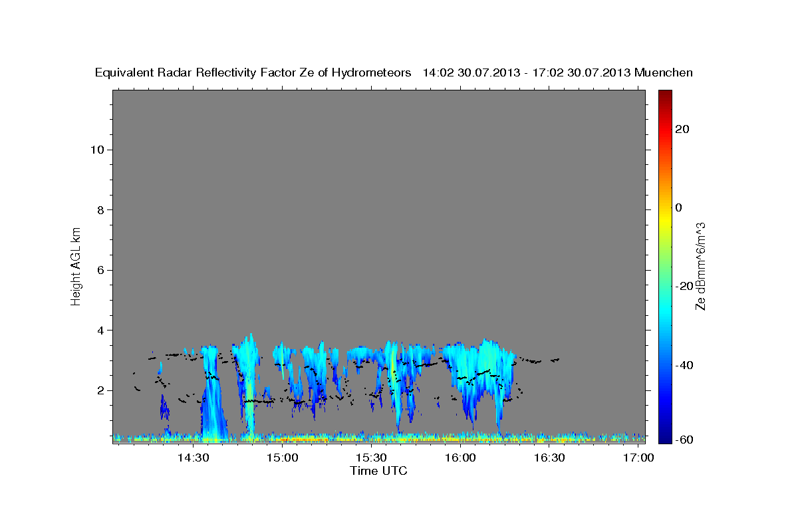
Task: Click the dark blue bottom of colorbar
Action: point(665,438)
